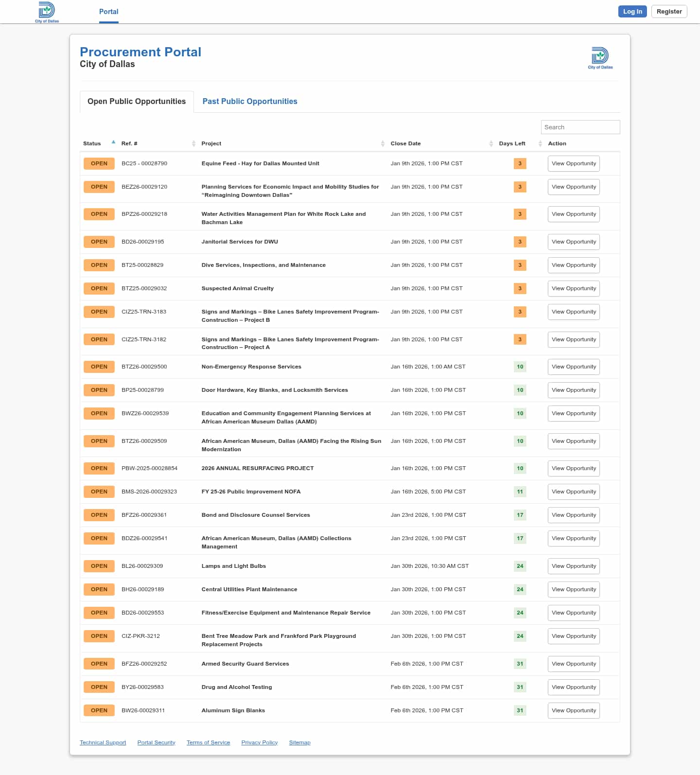Open the Technical Support footer link

(x=103, y=742)
